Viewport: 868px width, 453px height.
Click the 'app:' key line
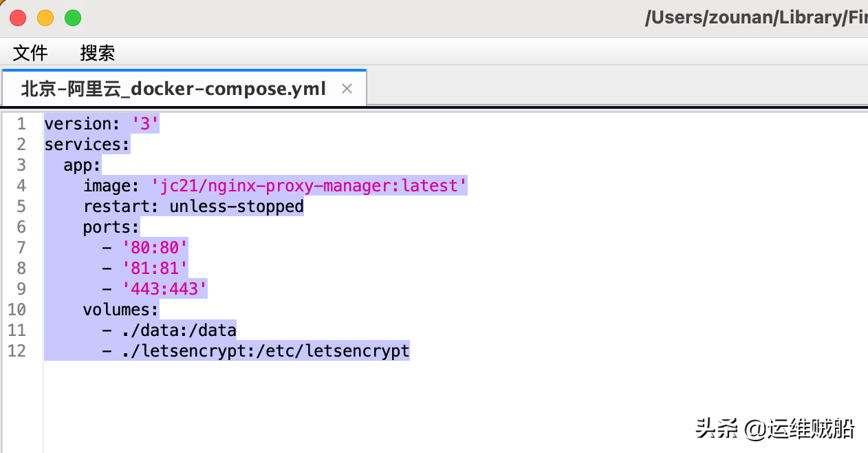82,165
